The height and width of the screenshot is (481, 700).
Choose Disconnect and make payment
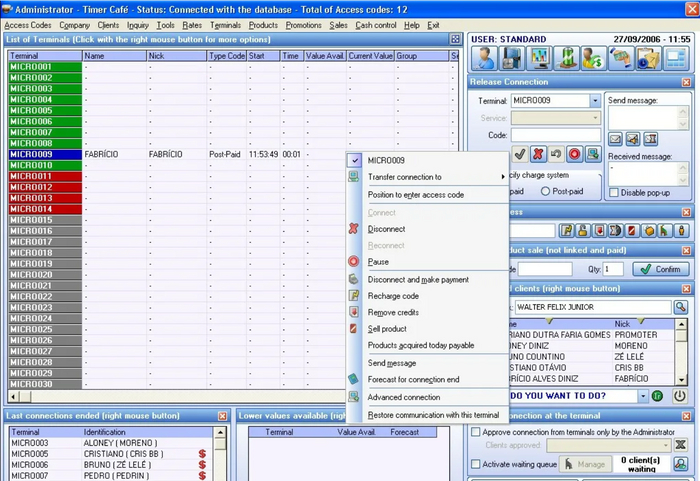429,280
